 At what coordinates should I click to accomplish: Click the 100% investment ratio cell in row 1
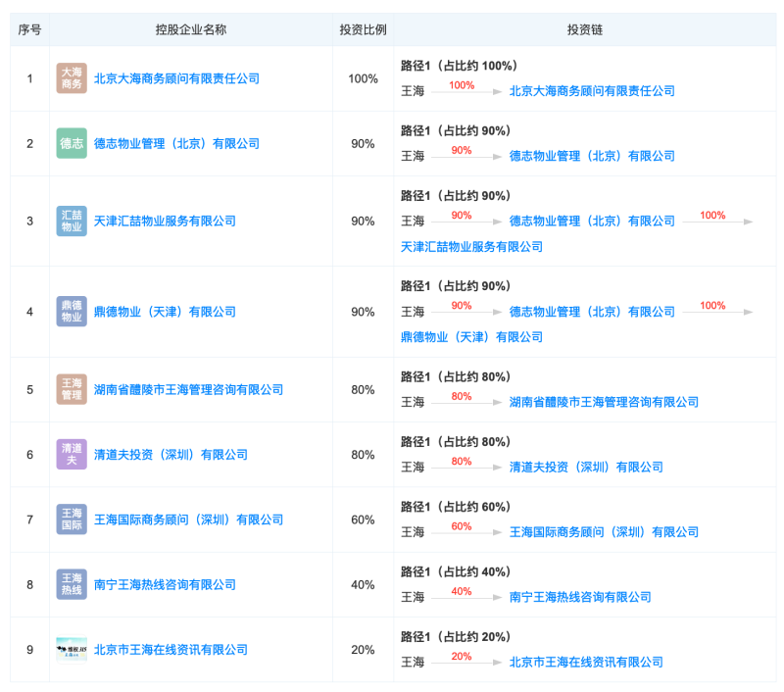click(x=363, y=78)
